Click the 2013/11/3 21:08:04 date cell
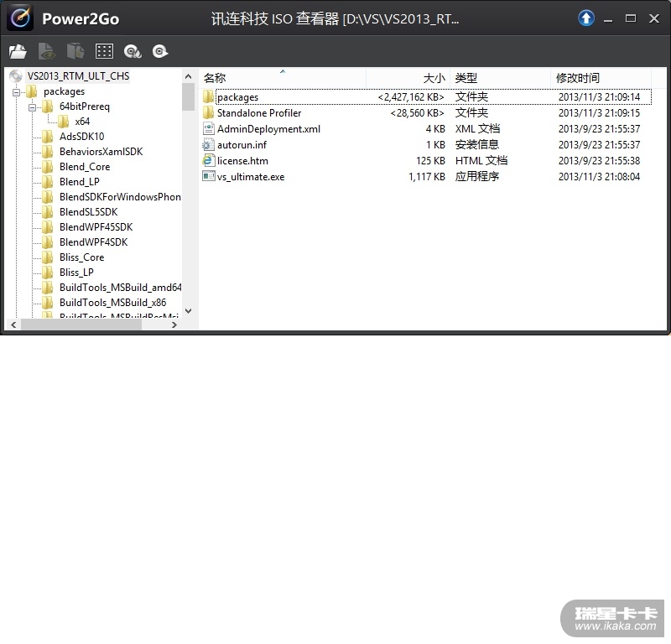 coord(599,177)
